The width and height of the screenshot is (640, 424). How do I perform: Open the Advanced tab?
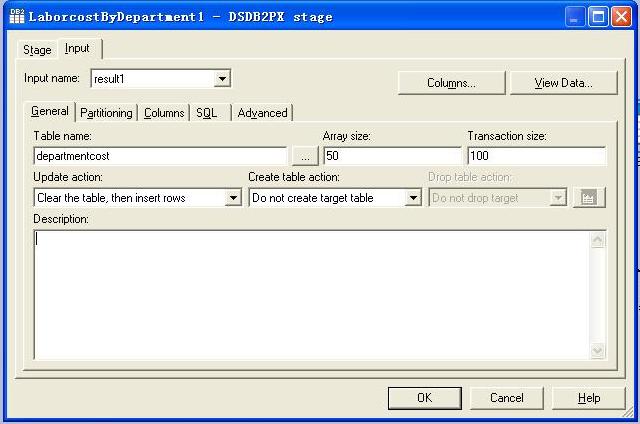[x=262, y=113]
